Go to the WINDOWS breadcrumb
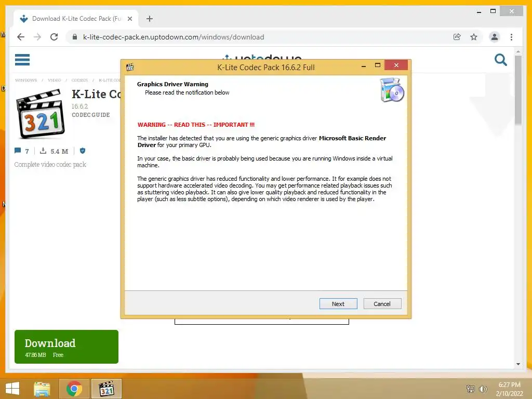 pyautogui.click(x=26, y=80)
